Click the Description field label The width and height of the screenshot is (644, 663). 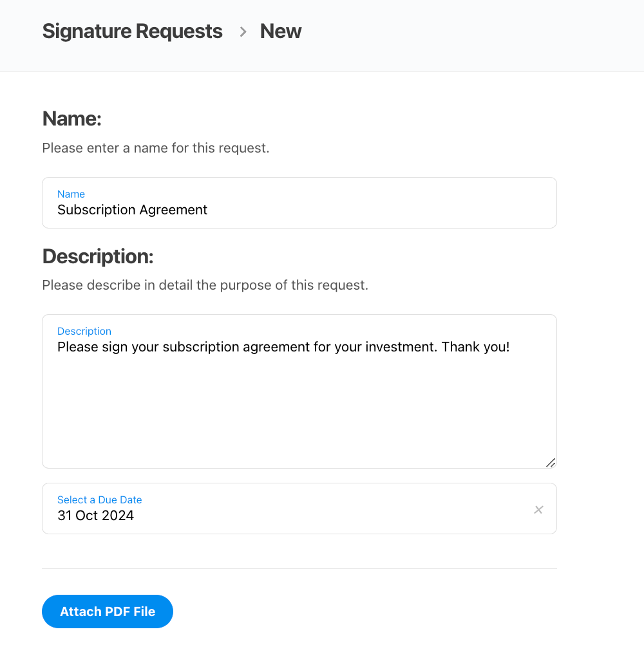coord(84,331)
